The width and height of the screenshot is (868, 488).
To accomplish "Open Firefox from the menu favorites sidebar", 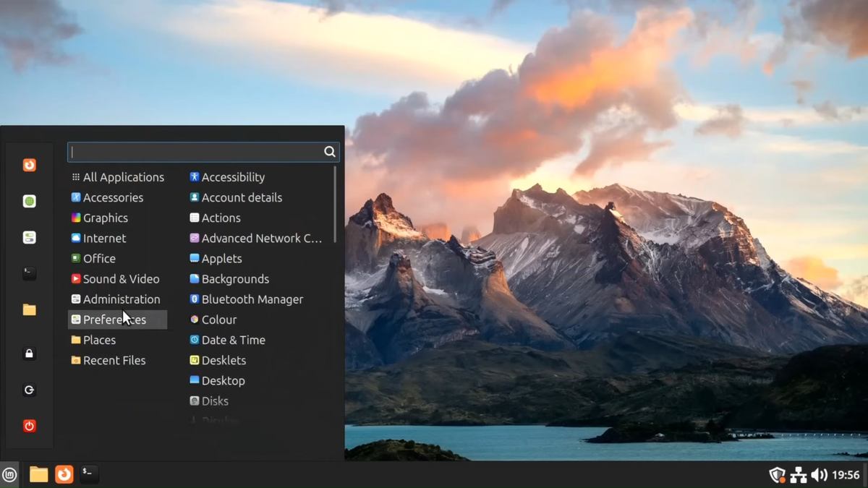I will pos(29,166).
